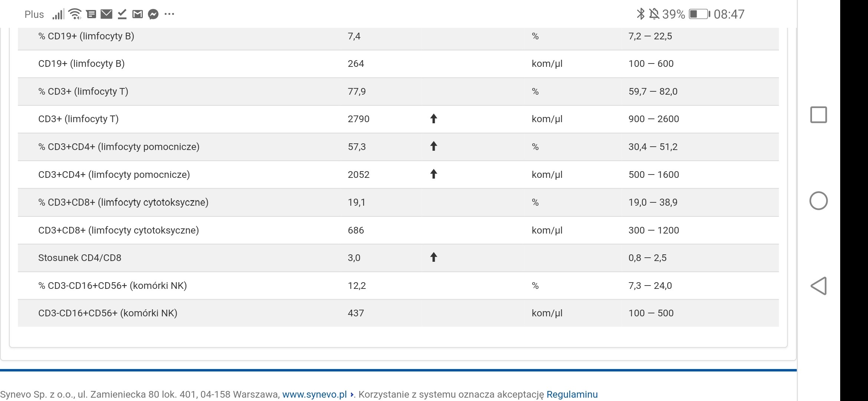Tap the Bluetooth status icon

[x=640, y=14]
